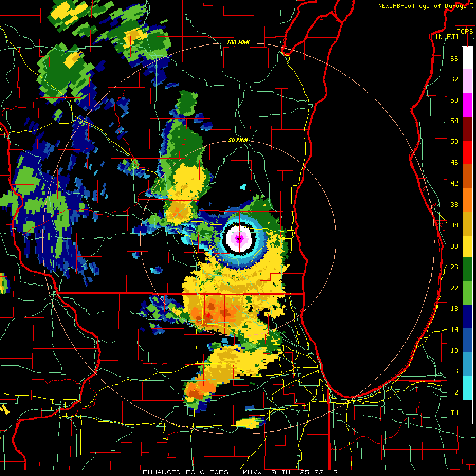Viewport: 476px width, 476px height.
Task: Click the light orange legend swatch
Action: [467, 200]
